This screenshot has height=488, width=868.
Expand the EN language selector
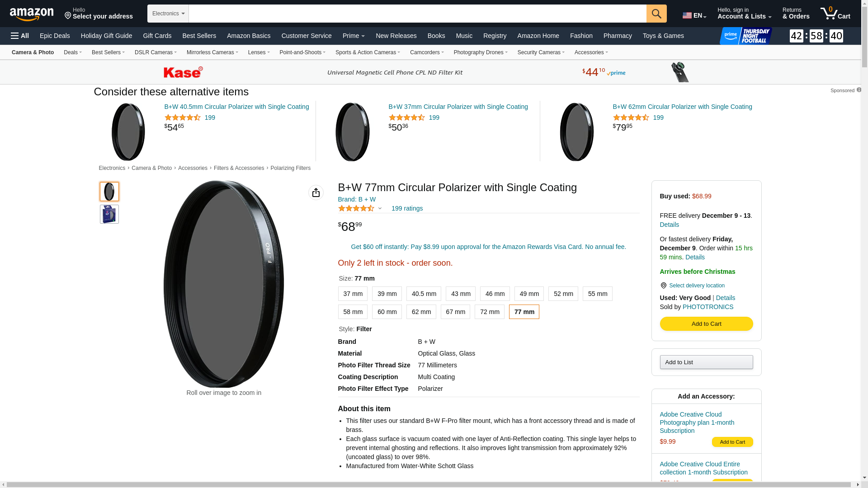click(694, 15)
